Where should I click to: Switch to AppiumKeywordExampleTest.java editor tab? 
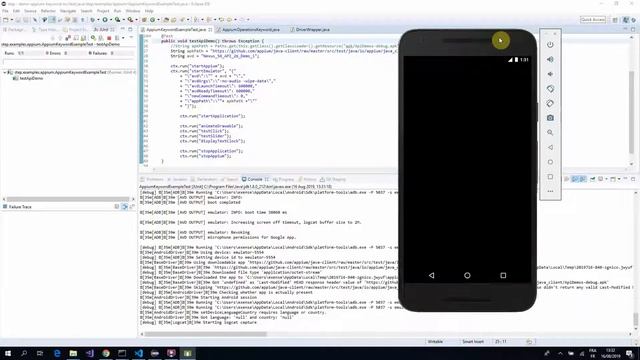[x=176, y=30]
